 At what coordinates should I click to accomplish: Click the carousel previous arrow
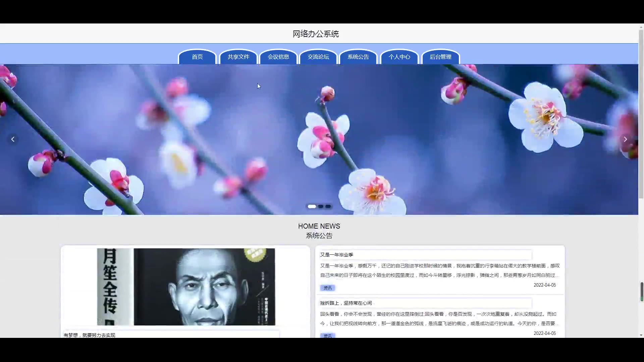coord(13,139)
